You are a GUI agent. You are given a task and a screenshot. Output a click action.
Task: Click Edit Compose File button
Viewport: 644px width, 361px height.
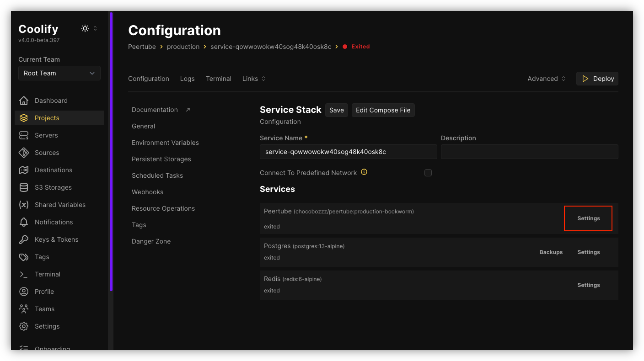click(383, 110)
